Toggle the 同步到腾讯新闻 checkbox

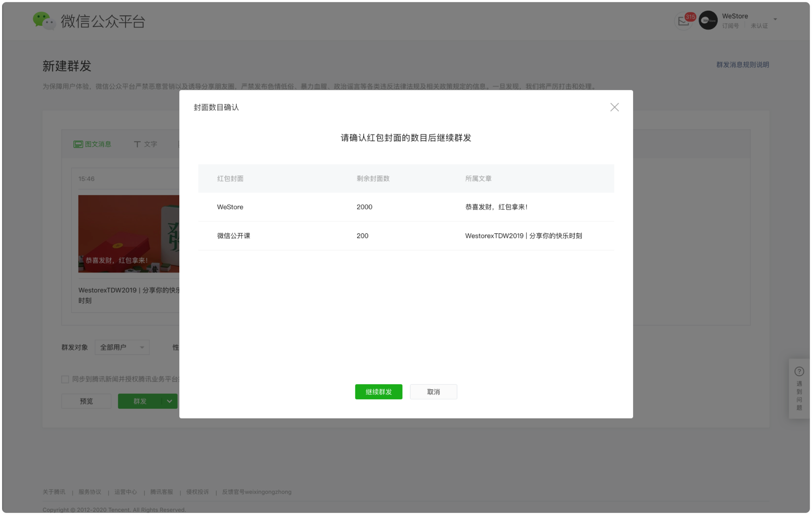tap(65, 379)
